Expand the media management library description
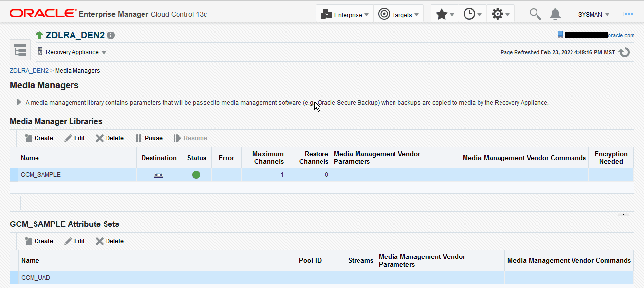This screenshot has height=288, width=644. (x=19, y=102)
